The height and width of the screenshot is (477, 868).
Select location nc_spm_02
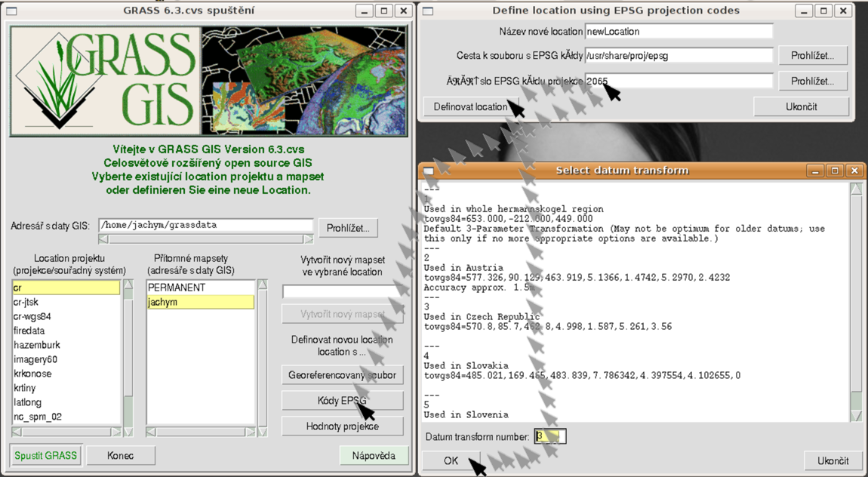click(x=66, y=417)
